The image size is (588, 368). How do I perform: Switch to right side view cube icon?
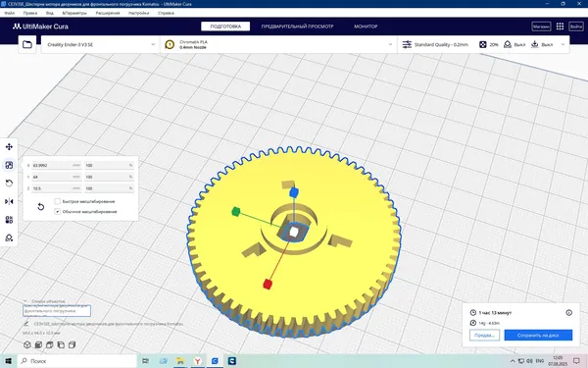click(x=72, y=344)
